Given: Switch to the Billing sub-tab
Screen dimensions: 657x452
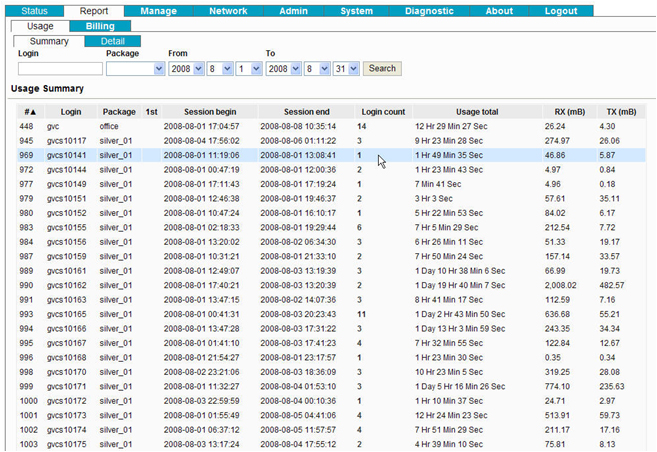Looking at the screenshot, I should click(99, 26).
